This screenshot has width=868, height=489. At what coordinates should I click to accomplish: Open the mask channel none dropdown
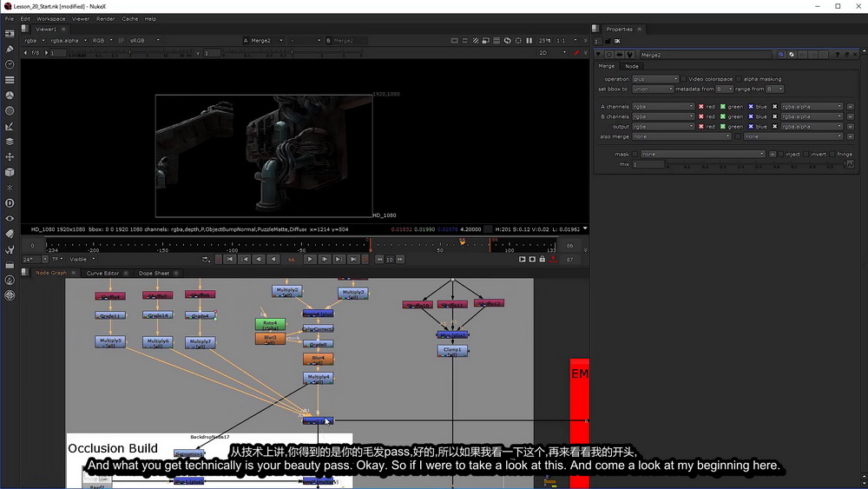click(703, 154)
